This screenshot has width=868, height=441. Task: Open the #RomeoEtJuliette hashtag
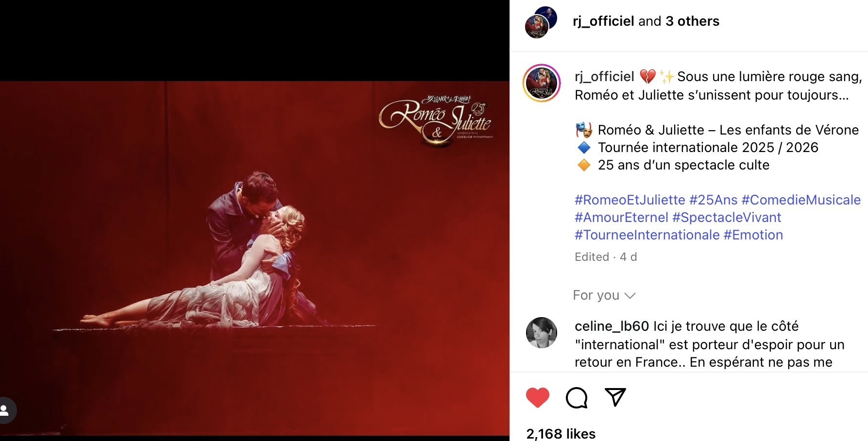630,200
